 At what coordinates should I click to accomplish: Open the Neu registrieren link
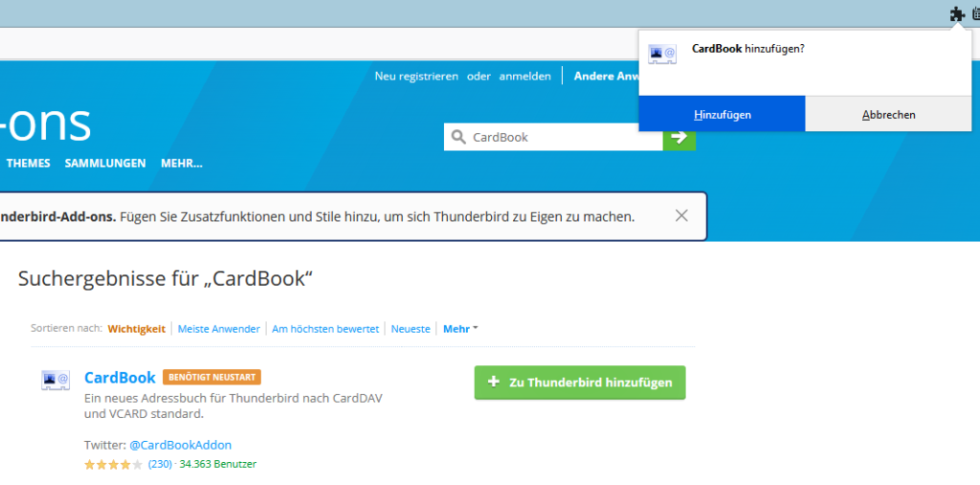tap(416, 77)
